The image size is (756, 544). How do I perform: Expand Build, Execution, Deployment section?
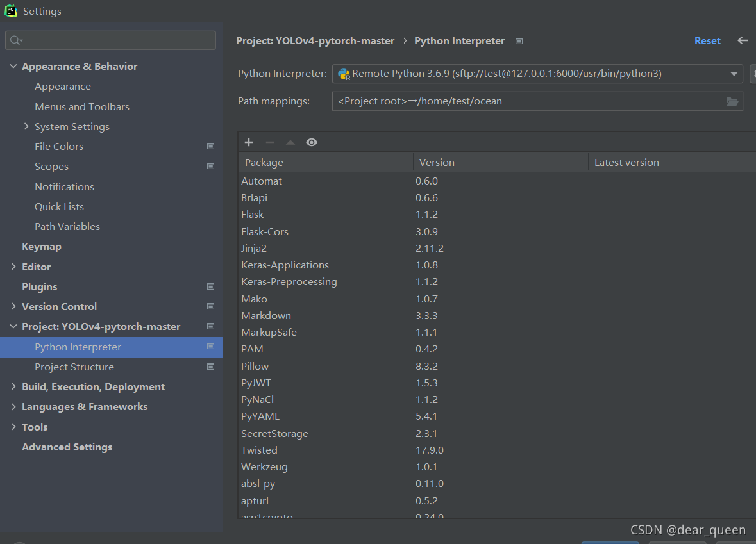[x=13, y=386]
